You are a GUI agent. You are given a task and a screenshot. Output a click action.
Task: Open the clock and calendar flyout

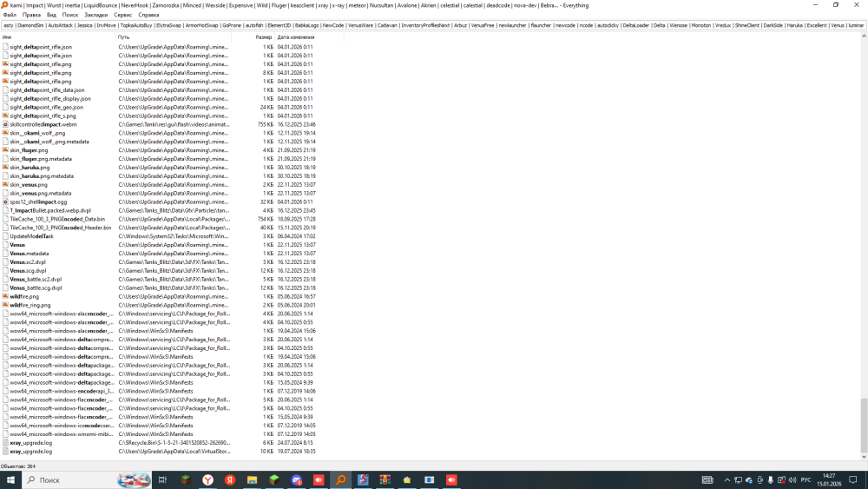click(829, 479)
